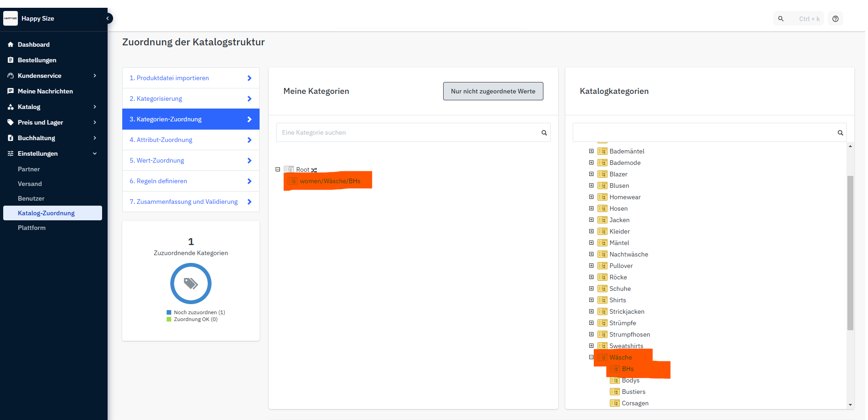Click the shuffle icon next to Root
The height and width of the screenshot is (420, 868).
click(314, 170)
